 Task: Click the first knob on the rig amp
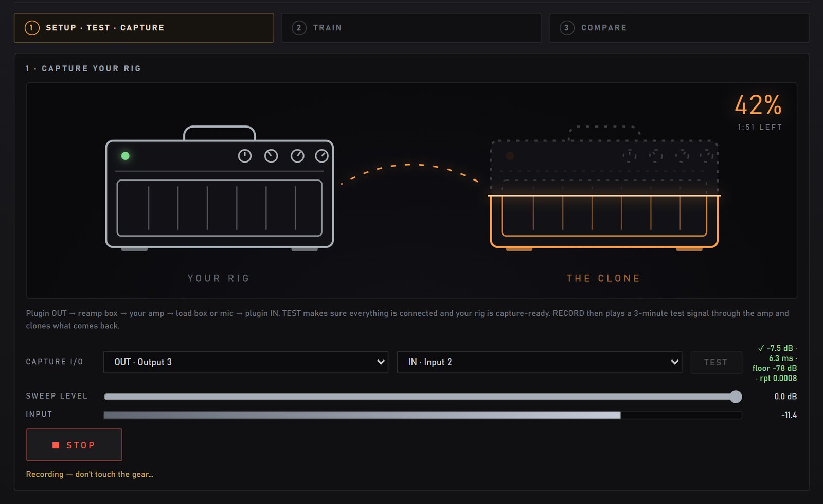click(245, 156)
